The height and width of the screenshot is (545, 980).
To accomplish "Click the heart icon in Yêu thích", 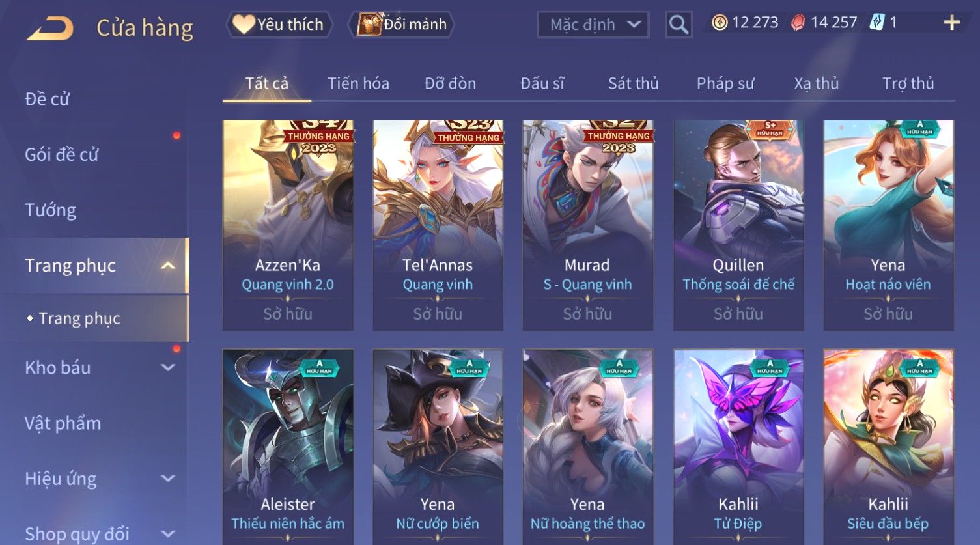I will click(244, 25).
